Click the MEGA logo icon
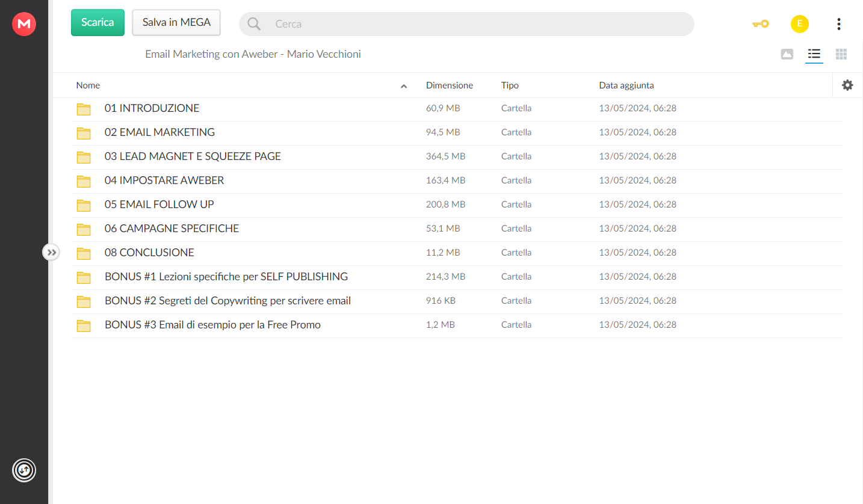 click(24, 24)
